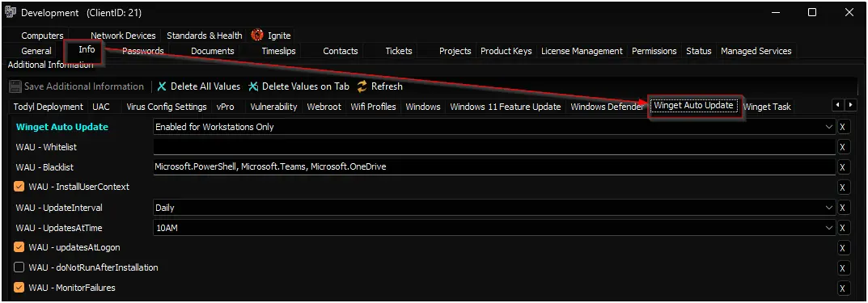Open the License Management tab
This screenshot has width=868, height=303.
pos(582,51)
